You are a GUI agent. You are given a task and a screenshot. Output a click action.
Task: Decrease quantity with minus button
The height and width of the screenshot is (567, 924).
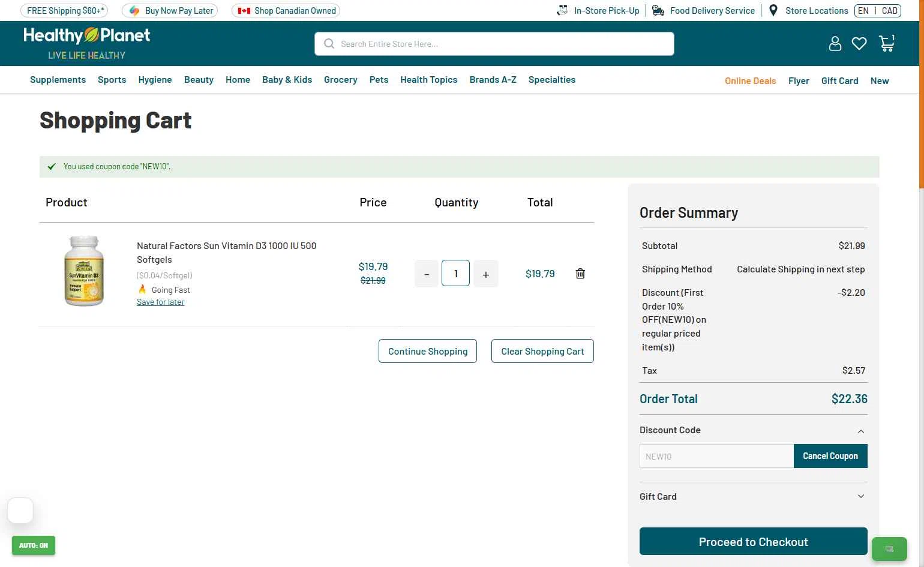click(x=427, y=274)
